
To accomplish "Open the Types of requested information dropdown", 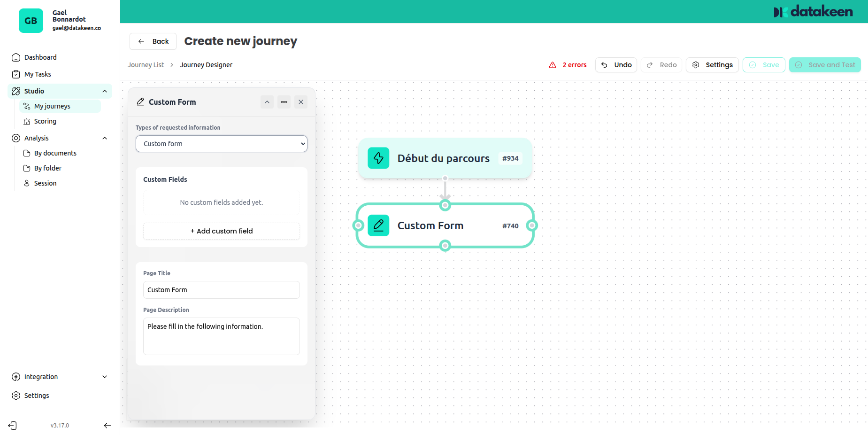I will click(222, 144).
